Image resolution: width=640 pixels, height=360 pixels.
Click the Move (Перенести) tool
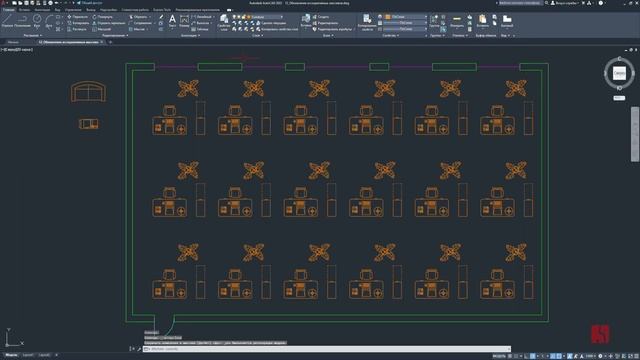[77, 17]
